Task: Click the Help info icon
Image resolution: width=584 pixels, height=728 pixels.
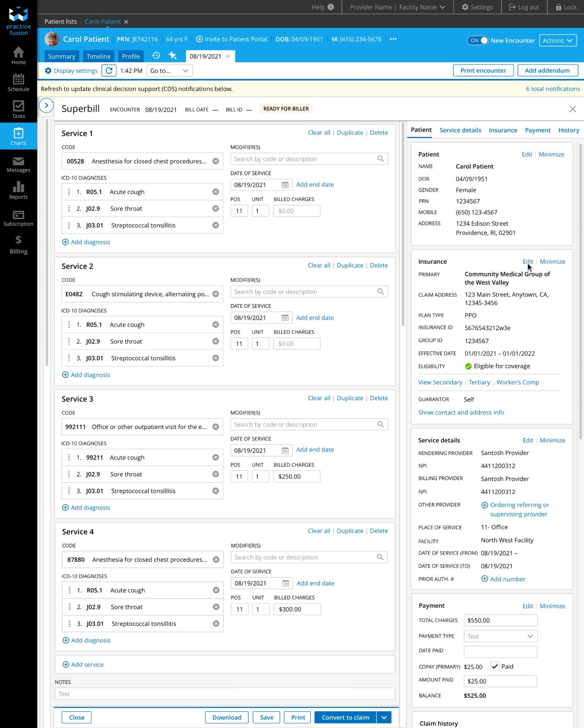Action: coord(331,7)
